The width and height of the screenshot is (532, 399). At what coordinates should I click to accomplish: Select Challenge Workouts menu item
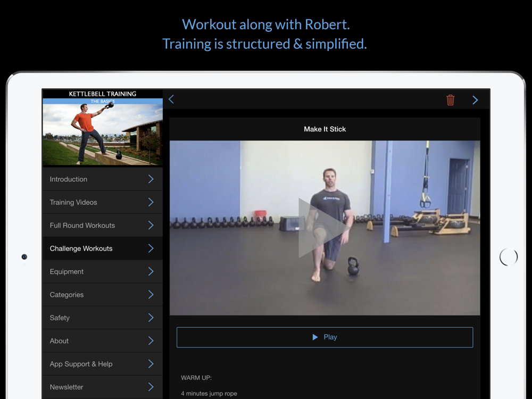coord(103,248)
